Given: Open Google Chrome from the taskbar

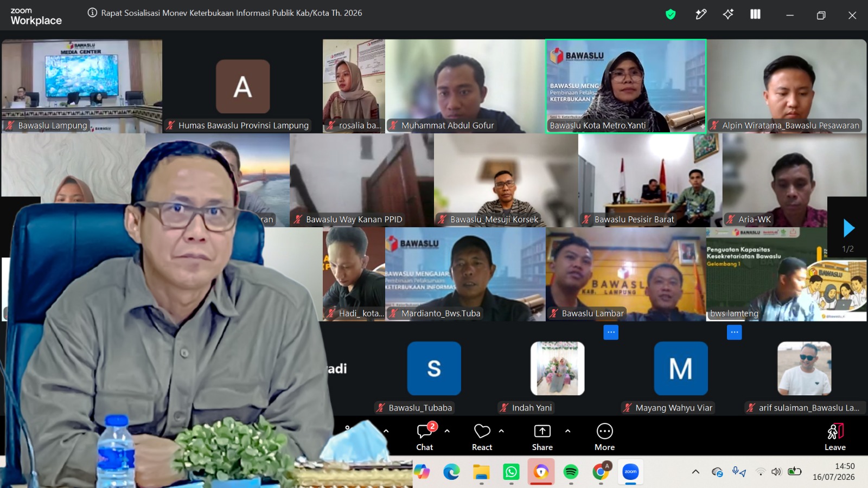Looking at the screenshot, I should (x=601, y=472).
